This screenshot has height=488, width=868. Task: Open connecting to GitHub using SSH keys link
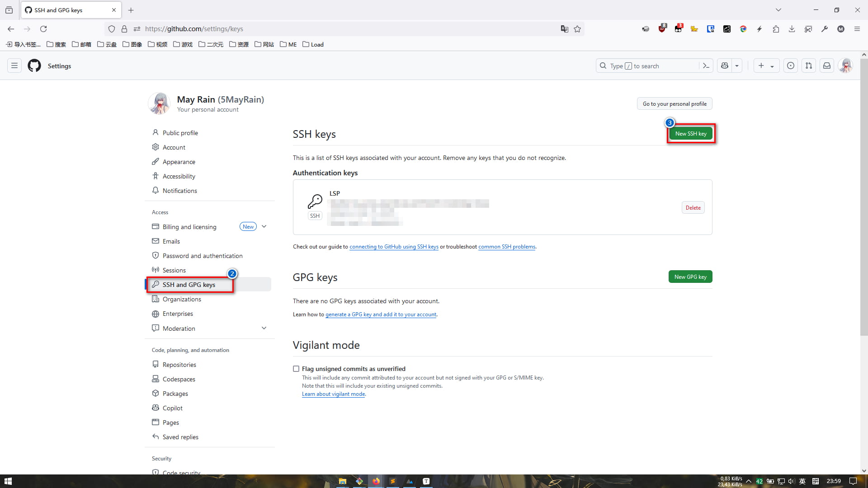393,247
